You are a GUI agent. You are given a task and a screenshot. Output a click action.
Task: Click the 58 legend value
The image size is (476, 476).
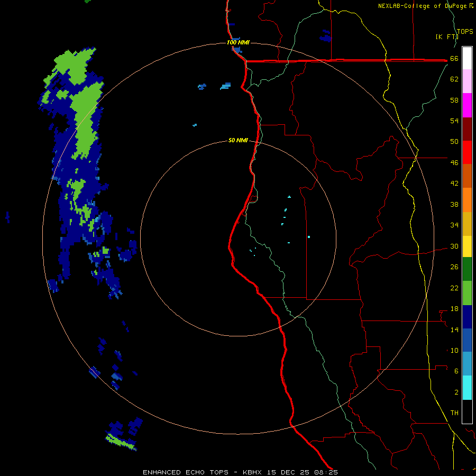point(454,100)
